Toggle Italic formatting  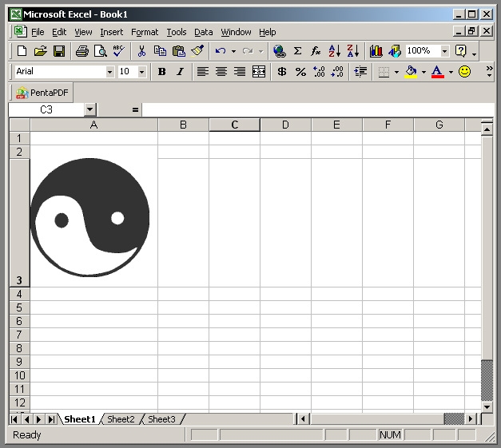tap(181, 72)
